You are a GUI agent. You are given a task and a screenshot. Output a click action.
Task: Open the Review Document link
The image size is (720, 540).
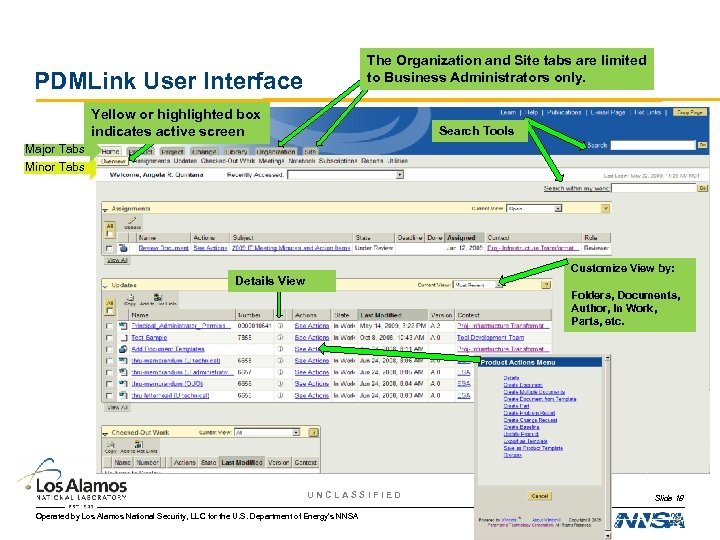(163, 248)
